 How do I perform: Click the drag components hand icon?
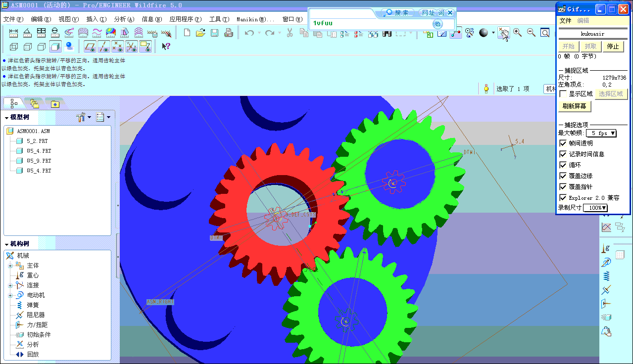coord(503,33)
